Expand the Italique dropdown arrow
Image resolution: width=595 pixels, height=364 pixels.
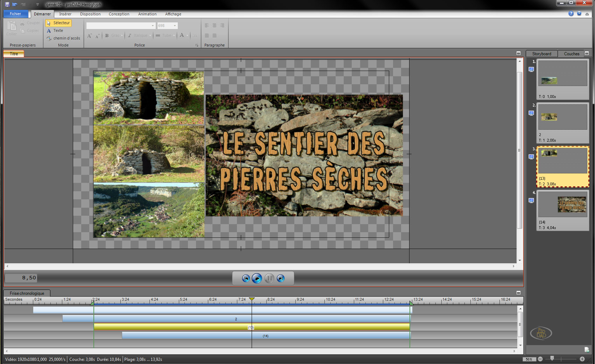click(150, 35)
